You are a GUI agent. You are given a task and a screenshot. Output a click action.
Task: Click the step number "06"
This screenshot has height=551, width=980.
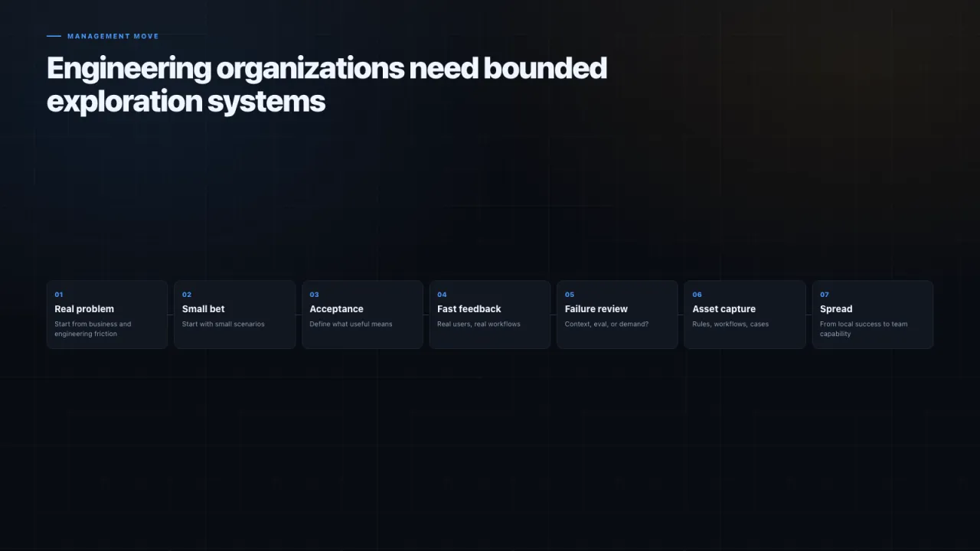697,295
